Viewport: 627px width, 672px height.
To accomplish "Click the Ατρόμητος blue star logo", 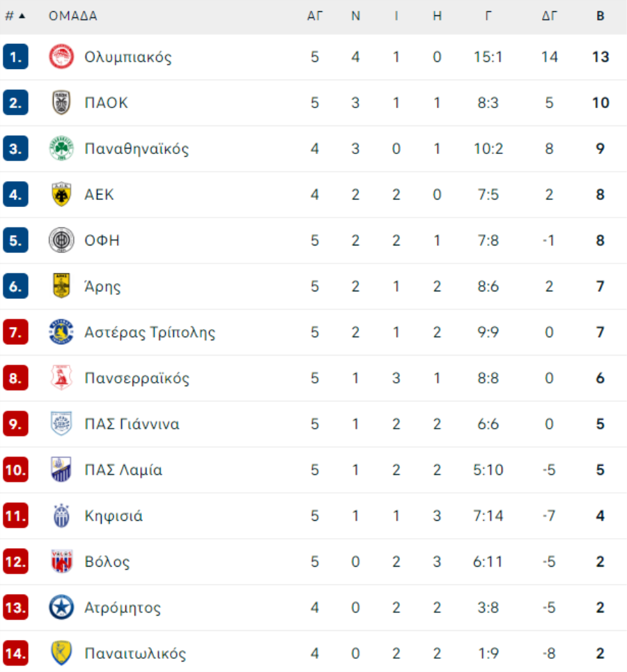I will point(61,607).
